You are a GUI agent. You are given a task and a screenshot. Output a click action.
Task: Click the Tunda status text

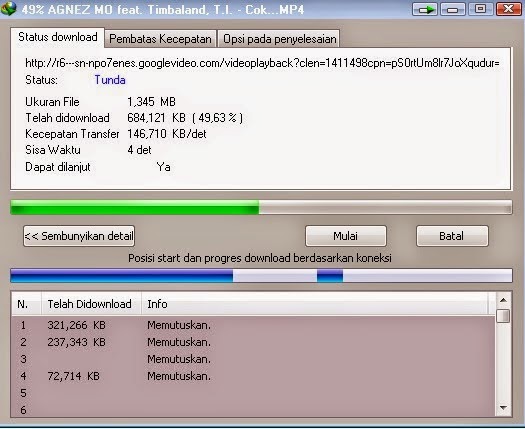click(110, 80)
